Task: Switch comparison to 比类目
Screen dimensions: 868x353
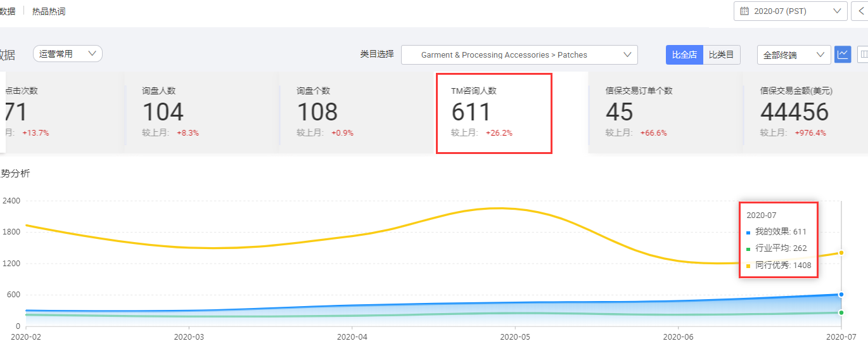Action: (x=722, y=55)
